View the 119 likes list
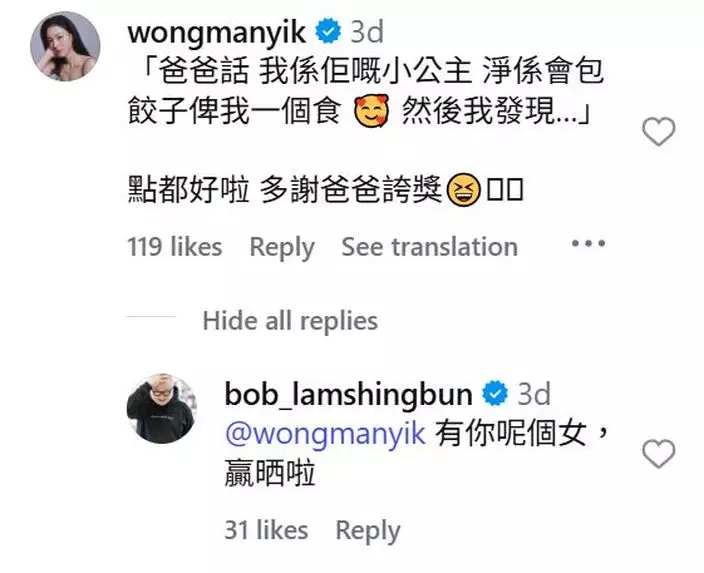 175,247
